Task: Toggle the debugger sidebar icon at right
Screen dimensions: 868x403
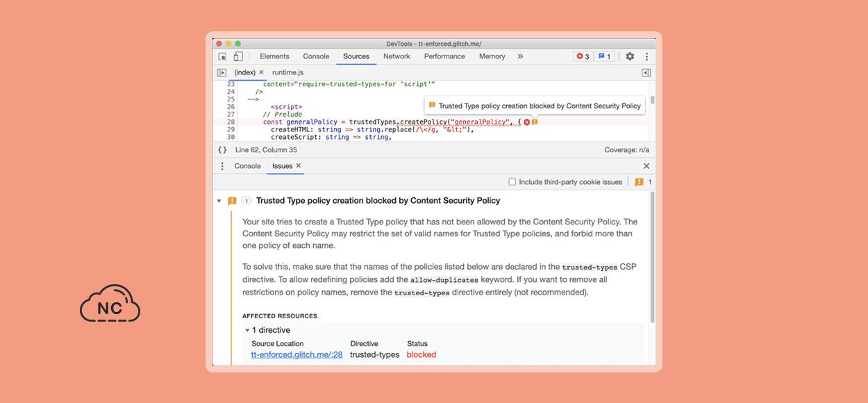Action: click(x=646, y=72)
